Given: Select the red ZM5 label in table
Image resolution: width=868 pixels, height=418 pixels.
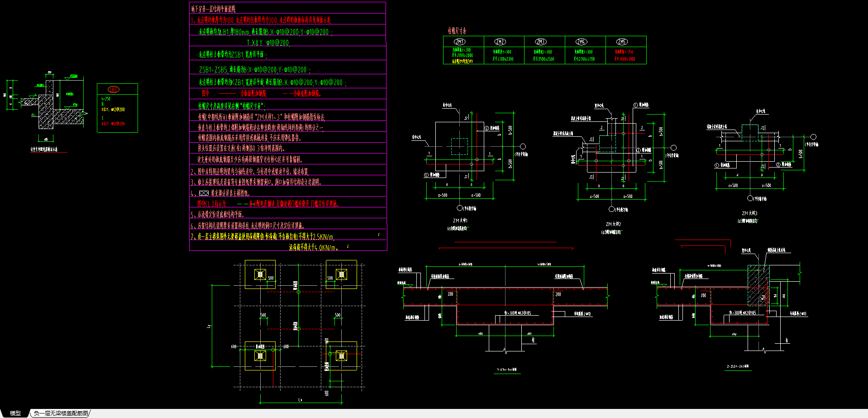Looking at the screenshot, I should [x=622, y=42].
